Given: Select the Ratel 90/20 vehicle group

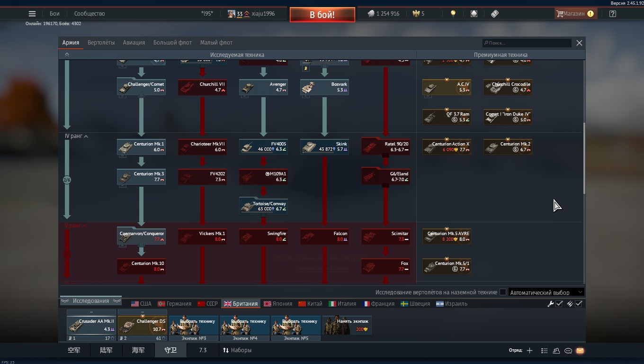Looking at the screenshot, I should [385, 146].
